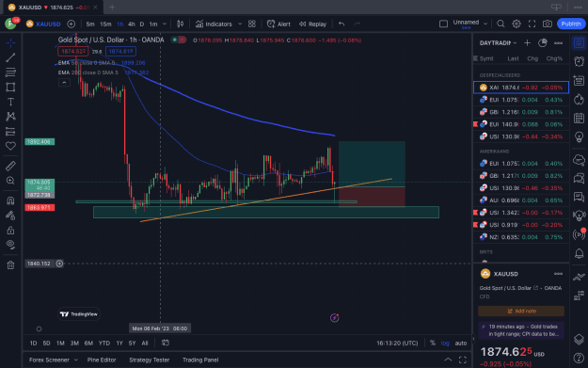The width and height of the screenshot is (588, 368).
Task: Expand the timeframe interval dropdown
Action: pyautogui.click(x=165, y=24)
